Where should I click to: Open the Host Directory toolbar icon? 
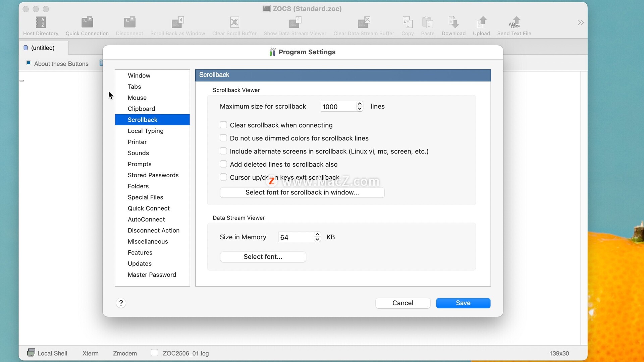[41, 22]
